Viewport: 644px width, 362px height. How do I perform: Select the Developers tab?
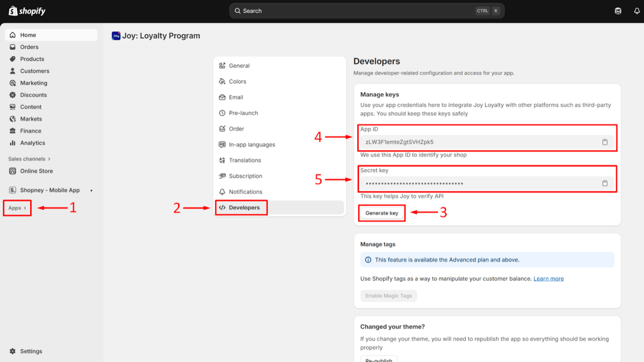[x=280, y=207]
